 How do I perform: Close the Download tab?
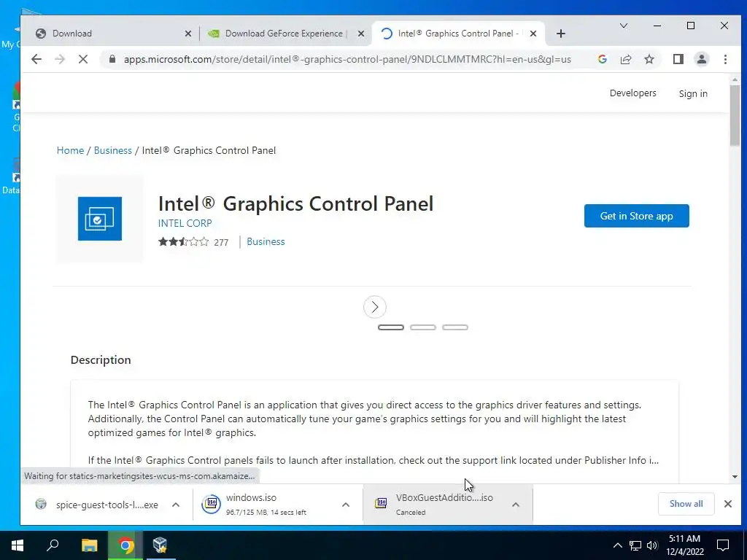click(187, 34)
